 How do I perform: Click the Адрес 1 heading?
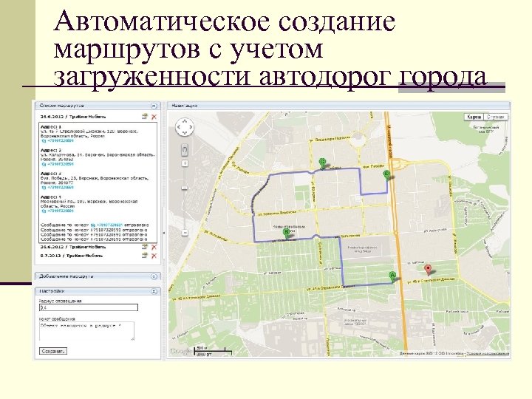pos(51,126)
